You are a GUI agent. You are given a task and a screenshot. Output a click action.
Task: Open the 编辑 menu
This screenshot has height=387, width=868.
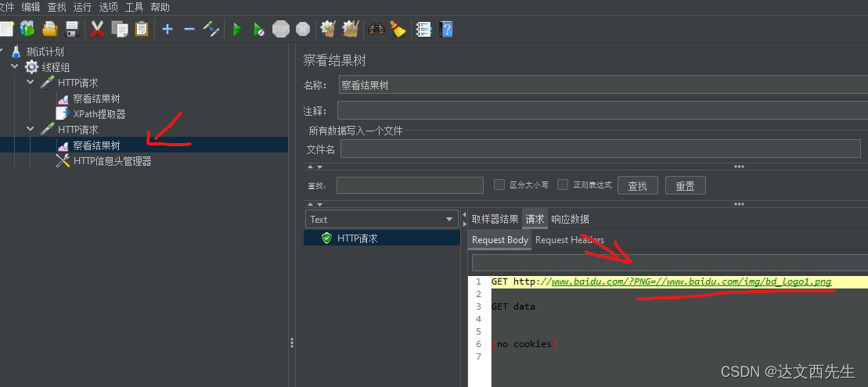point(31,7)
